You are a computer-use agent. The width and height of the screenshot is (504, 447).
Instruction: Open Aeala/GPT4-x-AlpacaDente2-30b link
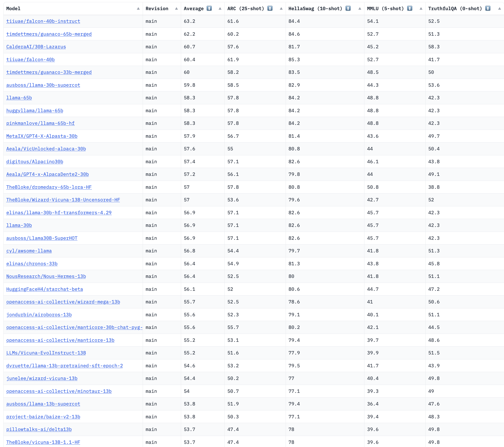pyautogui.click(x=47, y=174)
